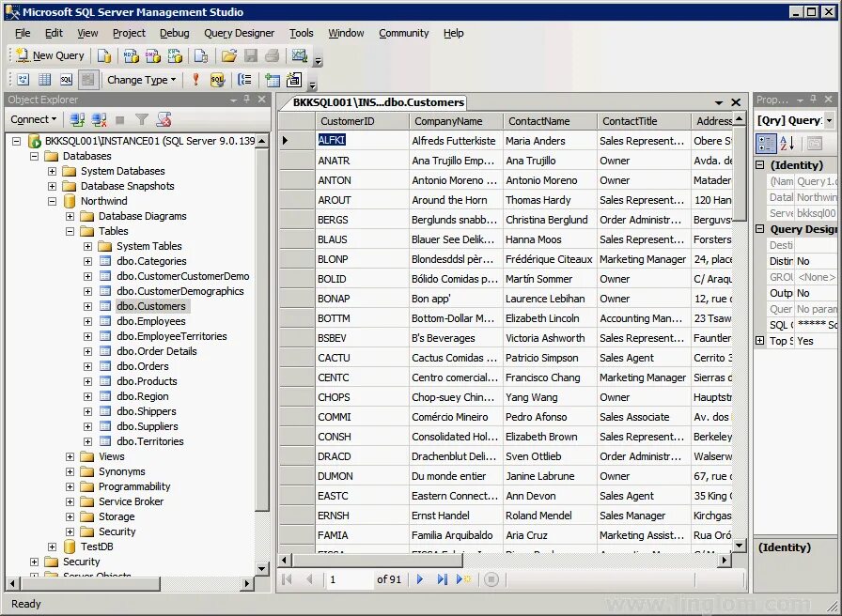Toggle the Show Diagram Pane button
This screenshot has width=842, height=616.
pos(23,80)
